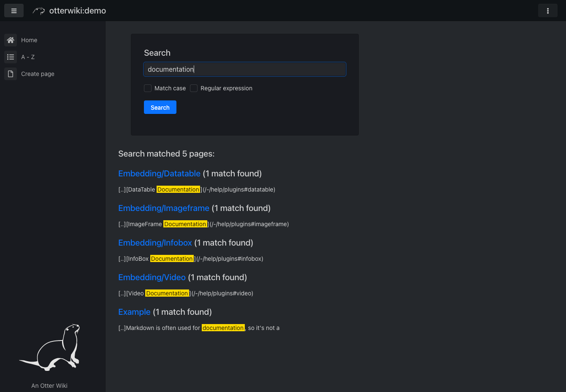The image size is (566, 392).
Task: Click the A - Z list icon
Action: click(x=11, y=57)
